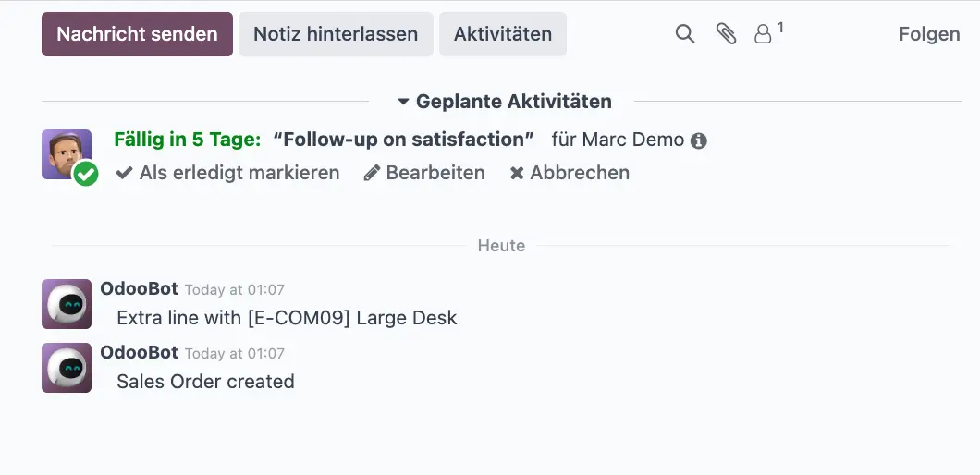Viewport: 980px width, 475px height.
Task: Open the Notiz hinterlassen tab
Action: [336, 34]
